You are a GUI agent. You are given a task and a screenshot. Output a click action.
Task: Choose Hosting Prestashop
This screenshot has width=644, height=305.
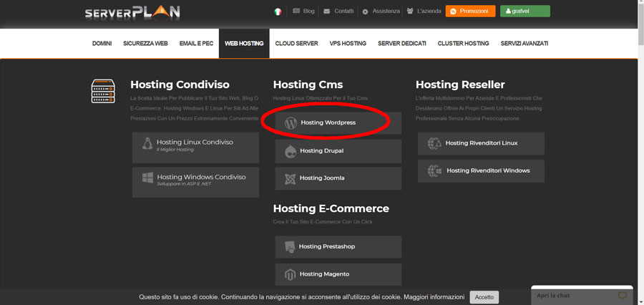point(338,246)
